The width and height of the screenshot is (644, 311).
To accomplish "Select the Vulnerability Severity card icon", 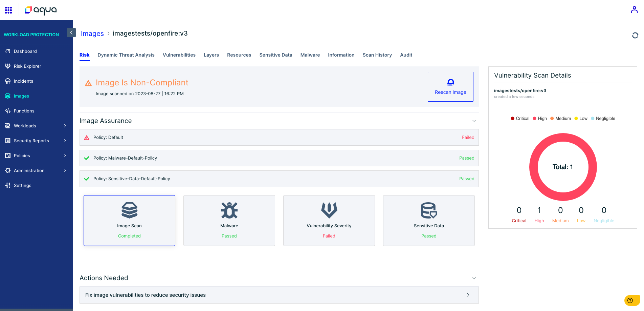I will tap(329, 210).
